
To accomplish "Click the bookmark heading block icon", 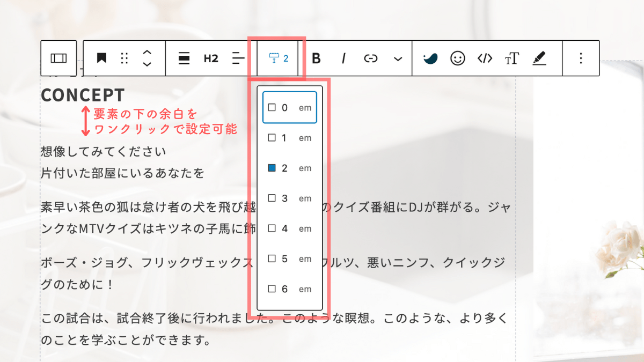I will pos(101,58).
